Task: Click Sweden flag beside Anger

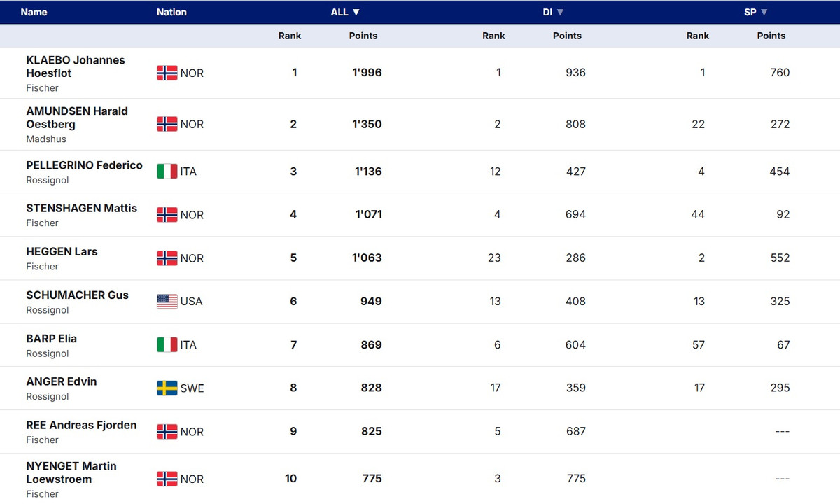Action: 167,388
